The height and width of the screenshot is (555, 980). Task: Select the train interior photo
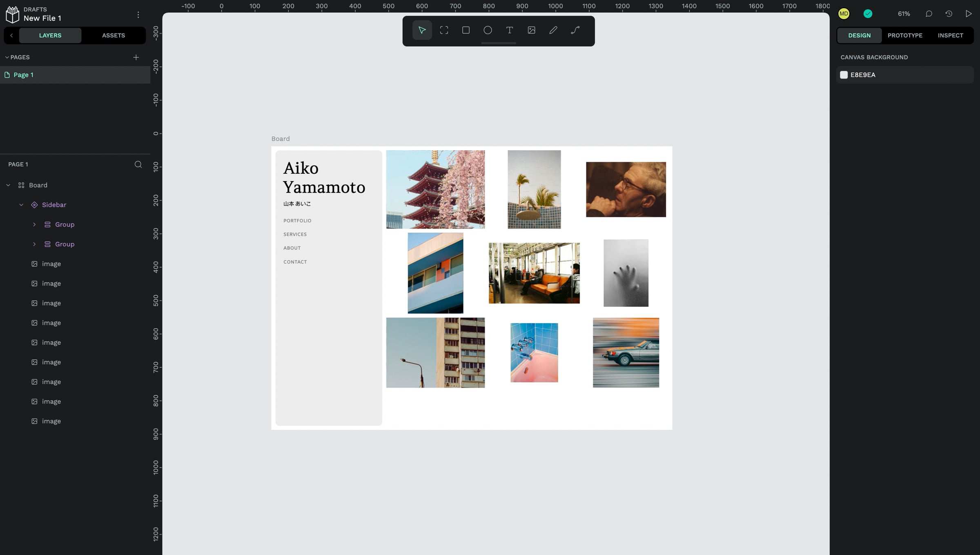(x=534, y=273)
